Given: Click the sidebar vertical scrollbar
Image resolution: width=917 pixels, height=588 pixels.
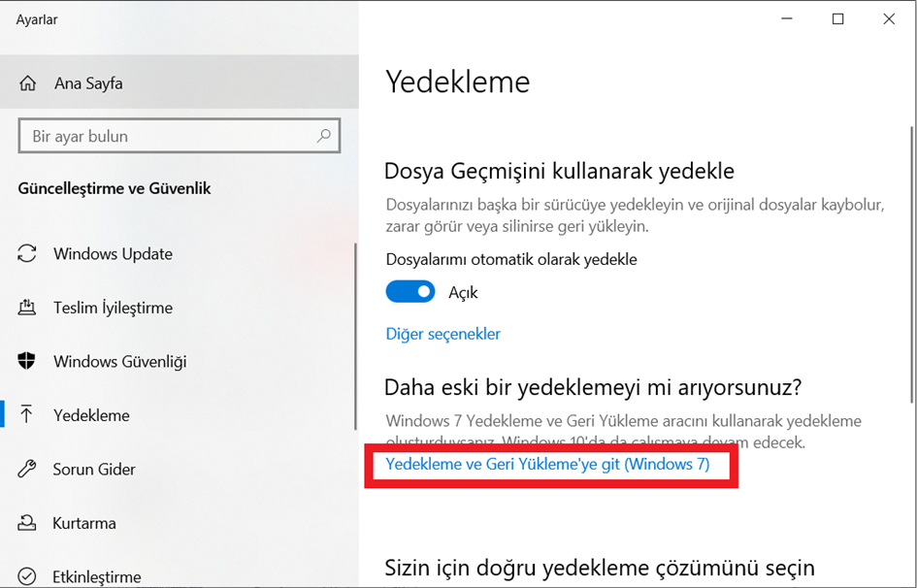Looking at the screenshot, I should point(355,336).
